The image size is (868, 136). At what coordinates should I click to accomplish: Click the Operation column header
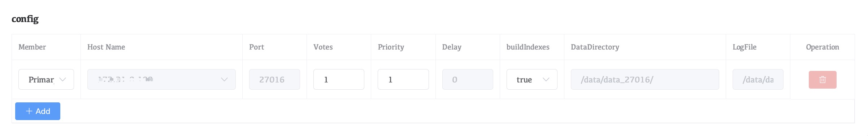pyautogui.click(x=823, y=47)
